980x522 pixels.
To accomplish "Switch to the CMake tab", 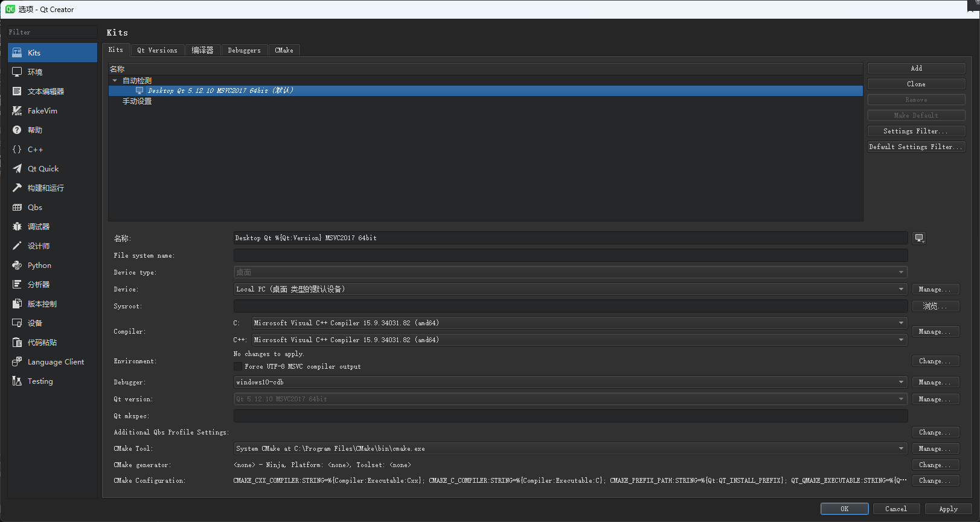I will tap(284, 50).
